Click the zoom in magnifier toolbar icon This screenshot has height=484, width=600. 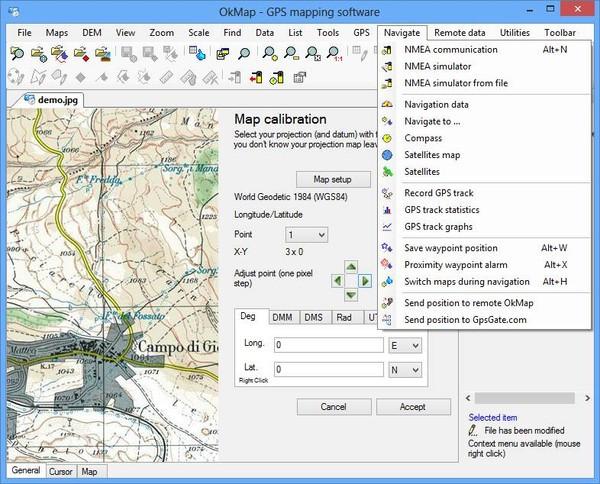coord(271,53)
